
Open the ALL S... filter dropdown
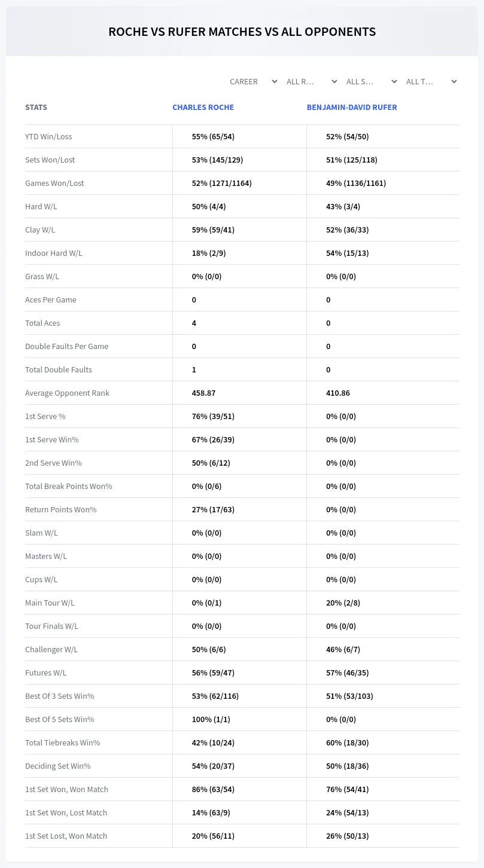[x=370, y=81]
